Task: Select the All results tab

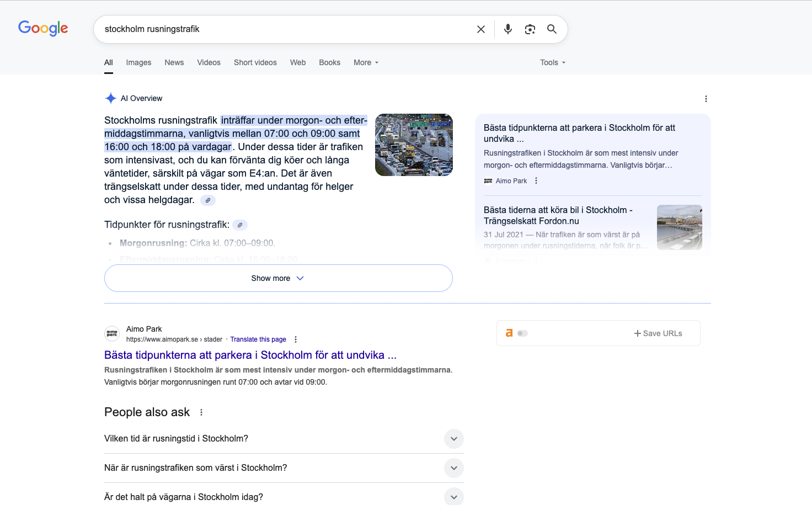Action: (109, 62)
